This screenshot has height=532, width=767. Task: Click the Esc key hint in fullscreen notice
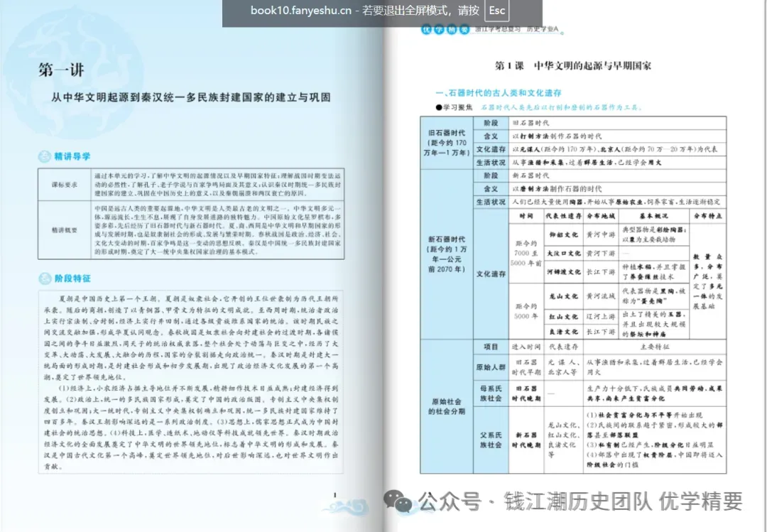tap(496, 10)
